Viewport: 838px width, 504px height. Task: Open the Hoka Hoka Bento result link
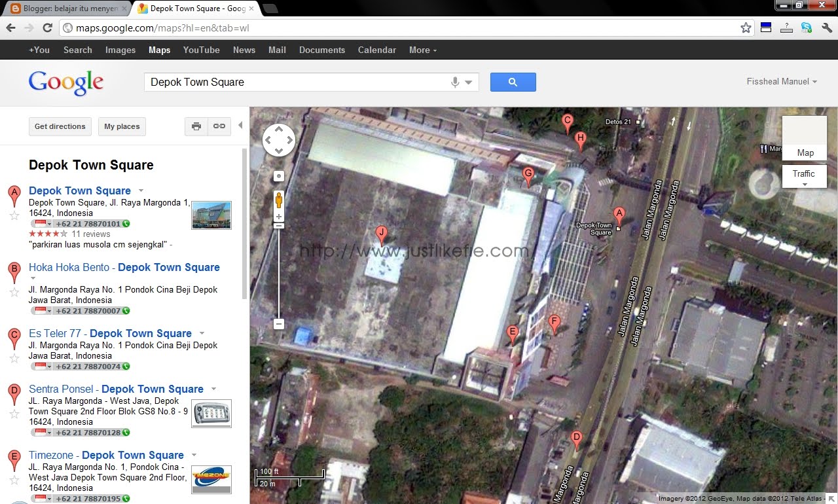pos(124,267)
